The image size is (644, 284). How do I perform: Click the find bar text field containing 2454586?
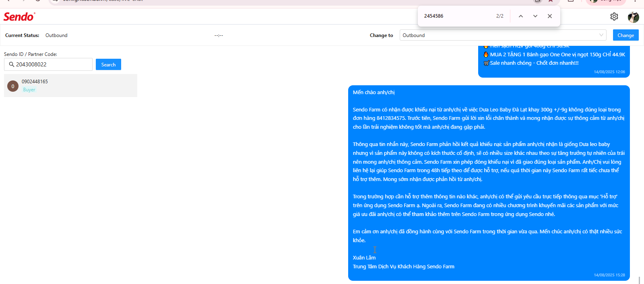click(x=457, y=16)
